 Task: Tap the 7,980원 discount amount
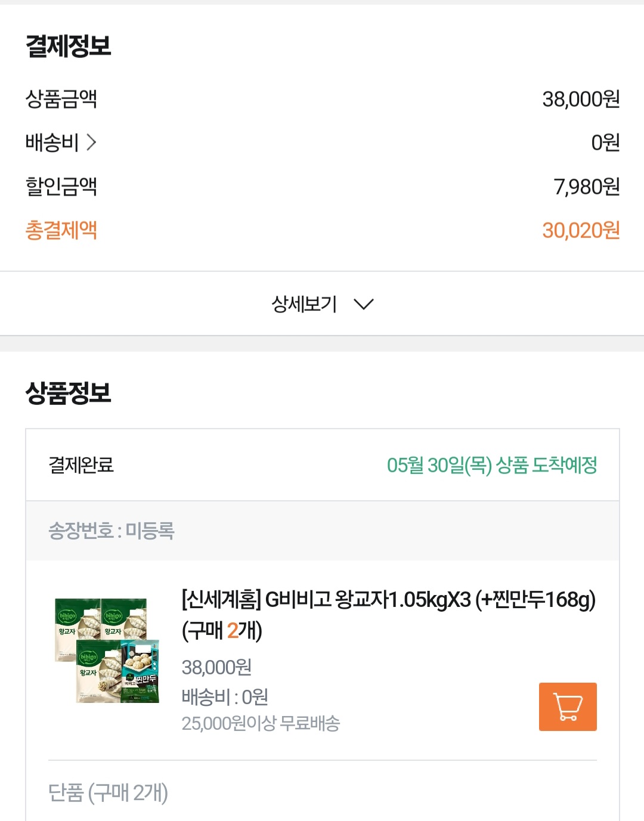tap(586, 187)
